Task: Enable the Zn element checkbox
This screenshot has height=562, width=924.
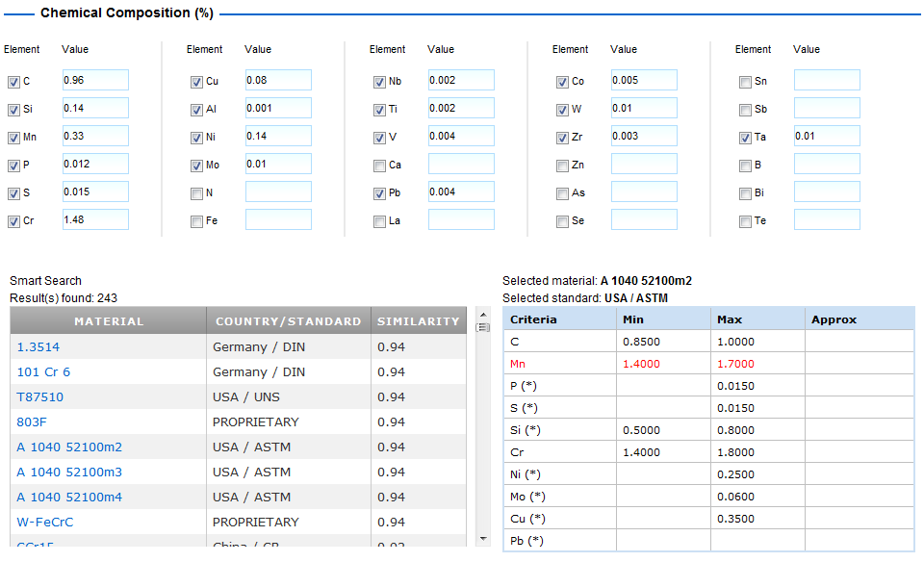Action: click(x=562, y=166)
